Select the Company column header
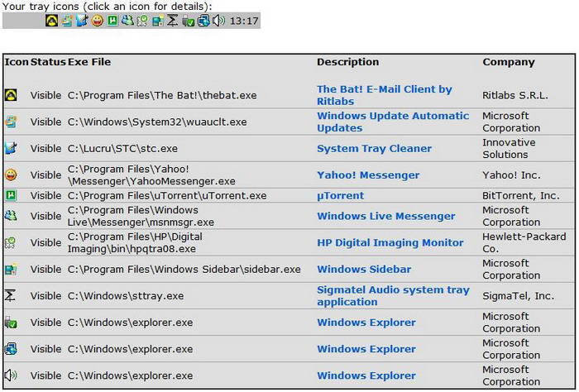The height and width of the screenshot is (392, 579). 509,62
